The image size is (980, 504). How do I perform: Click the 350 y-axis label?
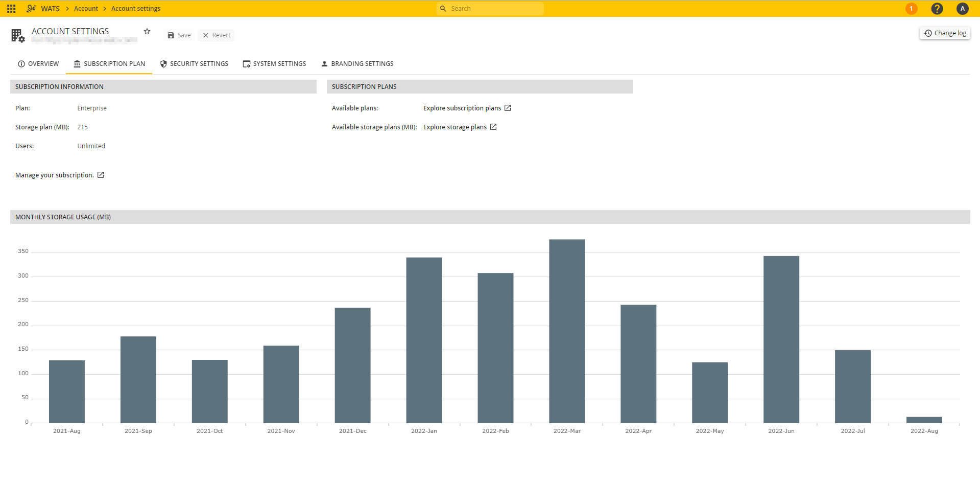[23, 251]
